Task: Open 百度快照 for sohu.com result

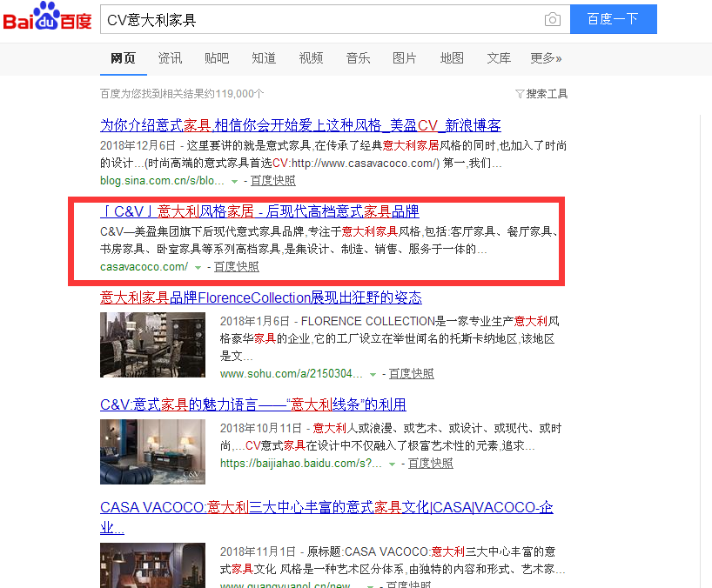Action: tap(412, 374)
